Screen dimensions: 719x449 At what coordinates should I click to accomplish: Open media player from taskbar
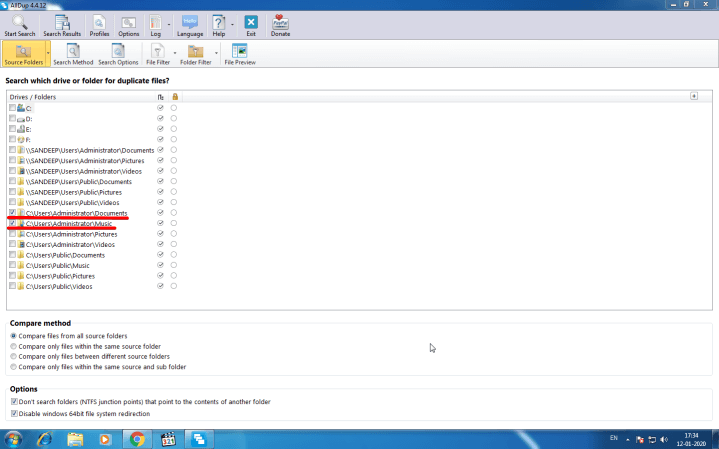[105, 439]
